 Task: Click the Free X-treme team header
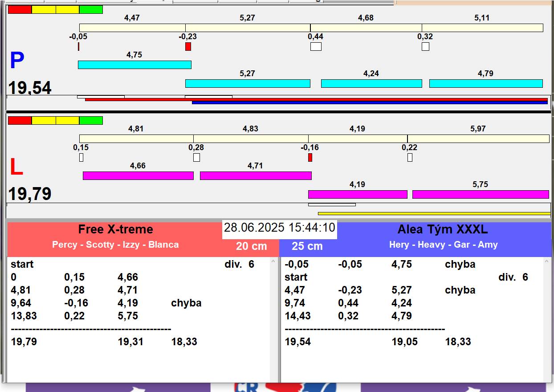116,229
